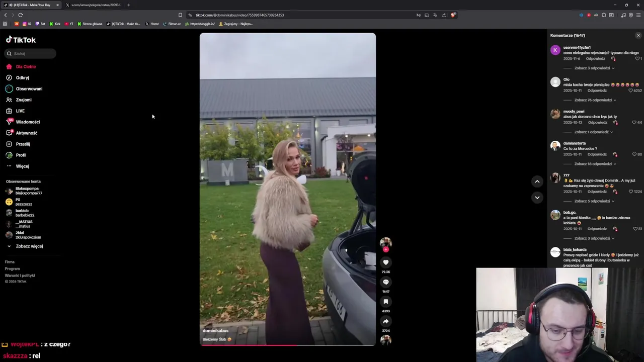
Task: Reply to Olo's comment via Odpowiedz
Action: (x=597, y=90)
